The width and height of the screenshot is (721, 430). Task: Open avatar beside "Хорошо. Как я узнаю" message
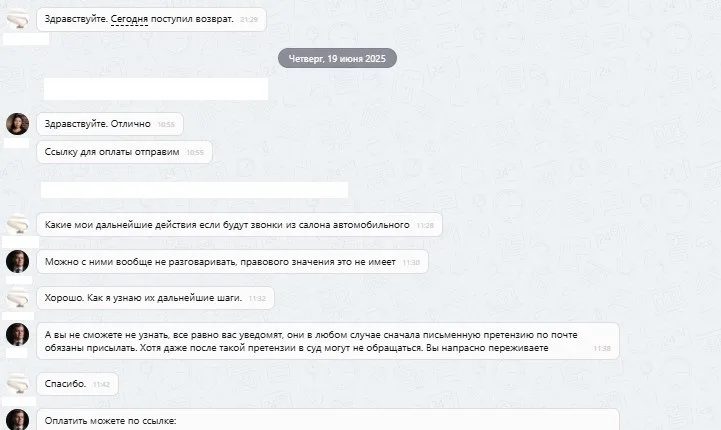17,298
